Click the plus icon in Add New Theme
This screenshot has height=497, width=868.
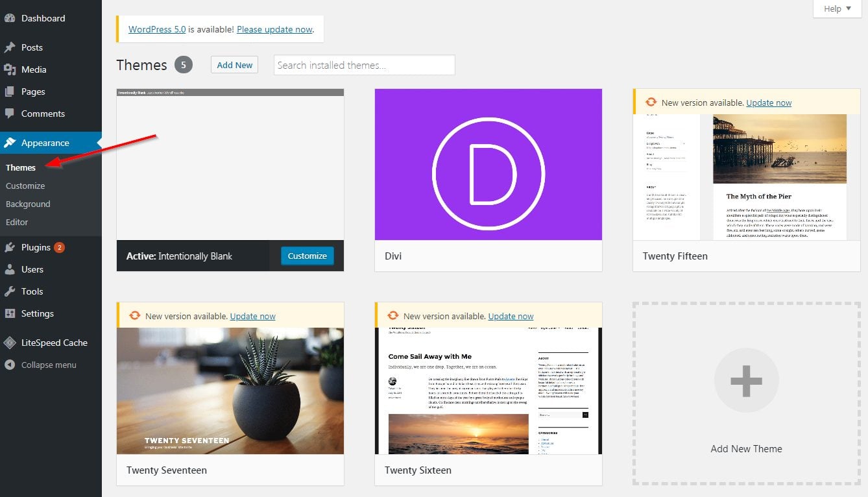(x=746, y=380)
